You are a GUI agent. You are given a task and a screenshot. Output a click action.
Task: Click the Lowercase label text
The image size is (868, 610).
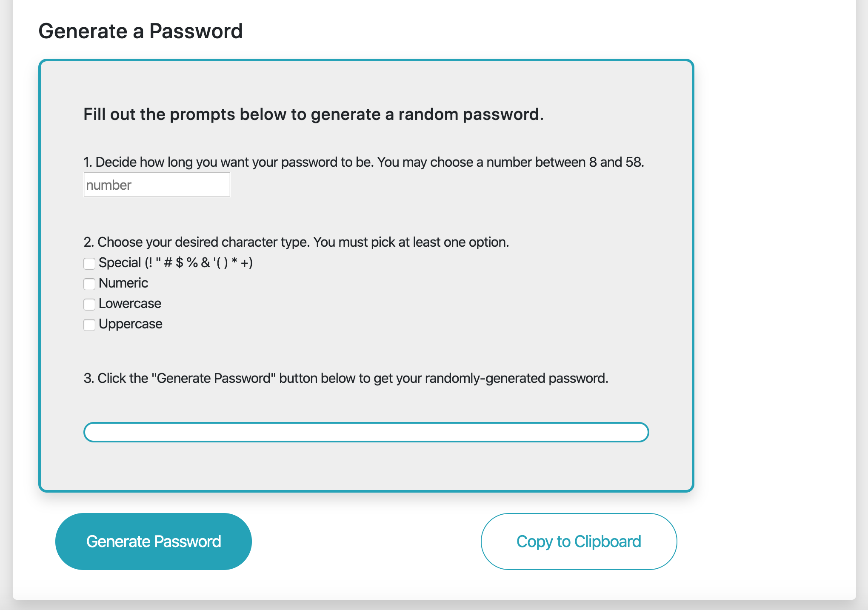[129, 304]
